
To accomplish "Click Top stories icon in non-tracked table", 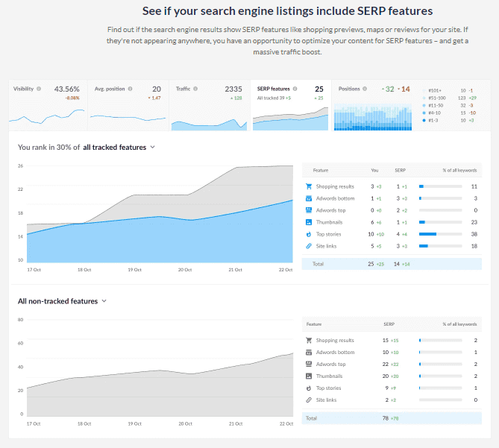I will coord(309,388).
